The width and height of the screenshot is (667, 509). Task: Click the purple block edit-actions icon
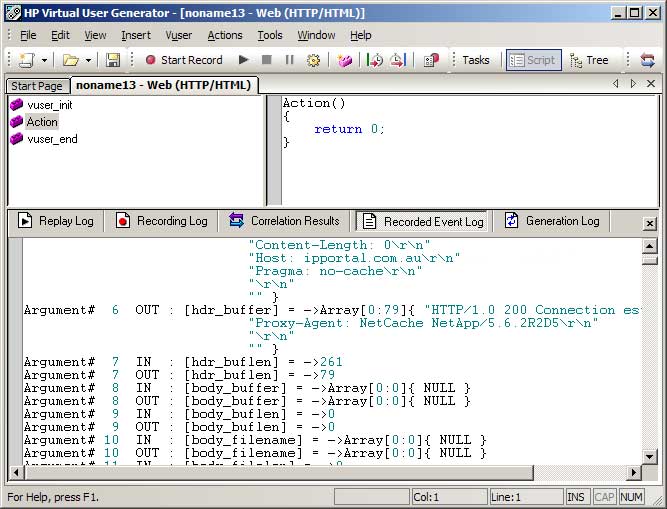tap(345, 60)
